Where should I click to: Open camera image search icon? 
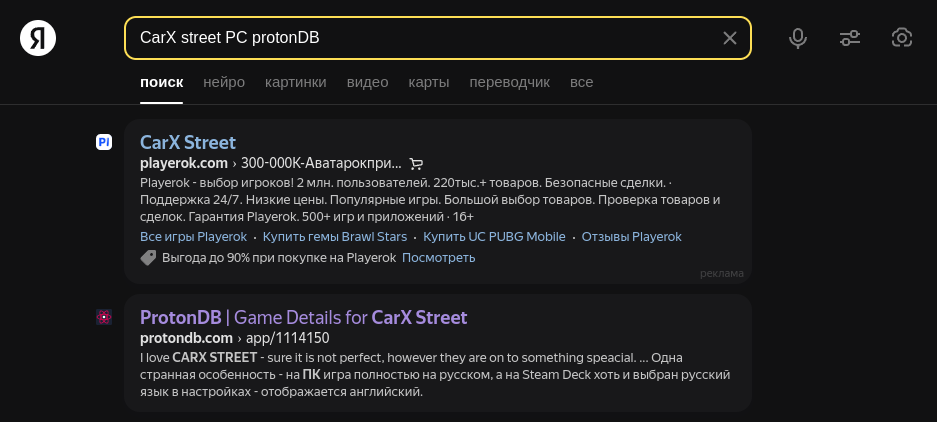pos(902,38)
